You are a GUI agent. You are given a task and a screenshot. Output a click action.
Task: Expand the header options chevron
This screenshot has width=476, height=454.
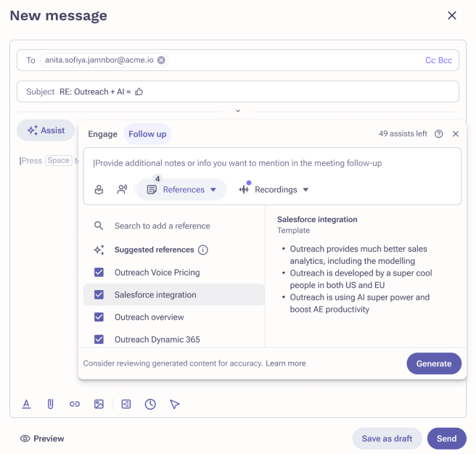(x=238, y=111)
